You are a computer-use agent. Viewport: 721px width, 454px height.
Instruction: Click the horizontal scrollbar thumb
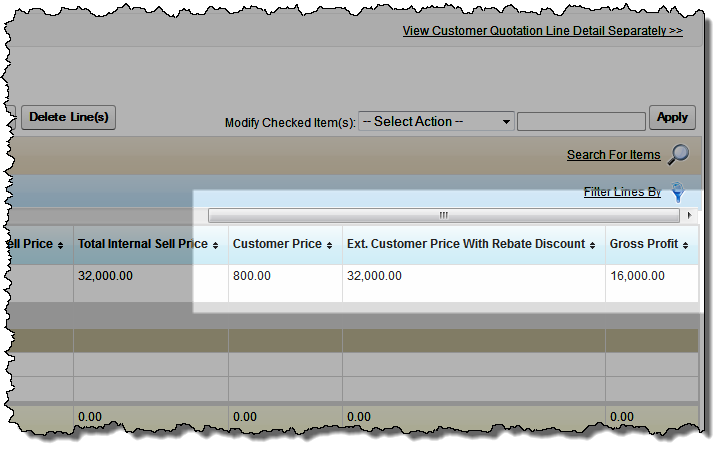click(x=444, y=215)
